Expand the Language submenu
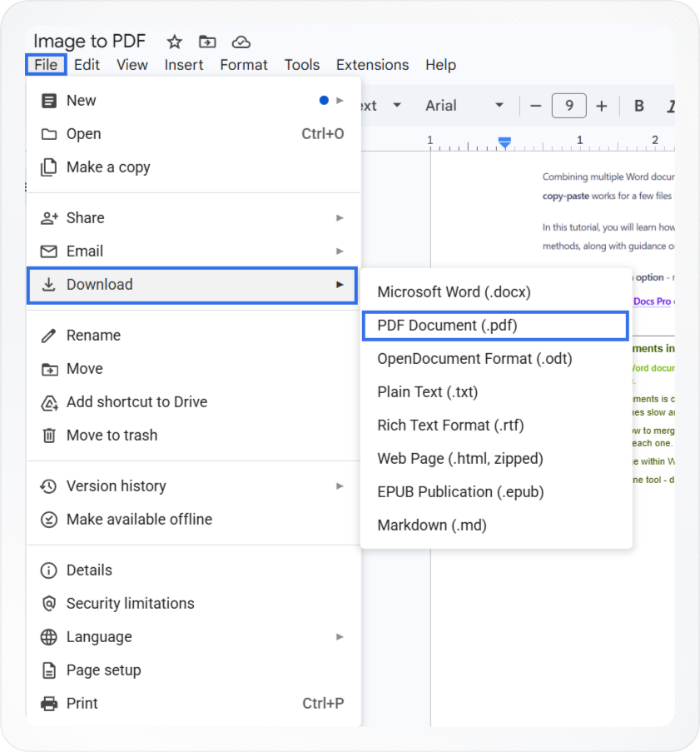The height and width of the screenshot is (752, 700). [x=340, y=637]
